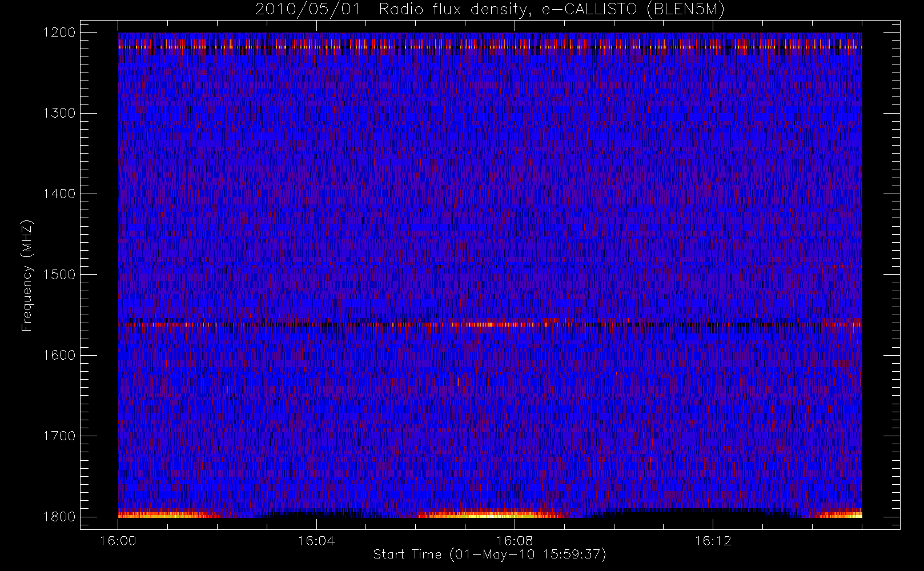The height and width of the screenshot is (571, 924).
Task: Click the 16:04 time tick label
Action: (316, 541)
